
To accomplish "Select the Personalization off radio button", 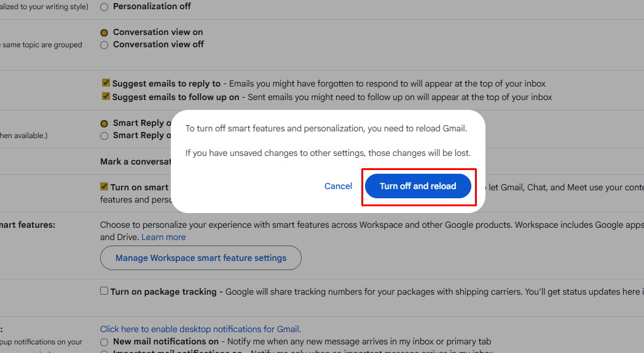I will [x=104, y=7].
